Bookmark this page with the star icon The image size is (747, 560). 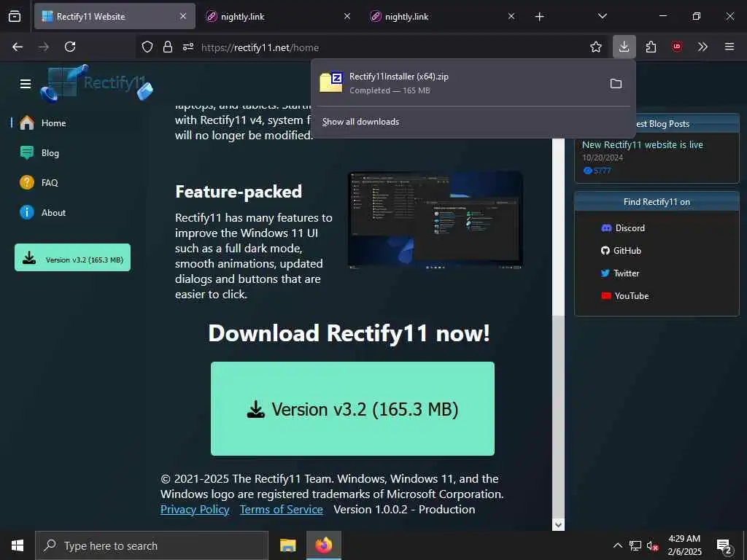pyautogui.click(x=595, y=47)
